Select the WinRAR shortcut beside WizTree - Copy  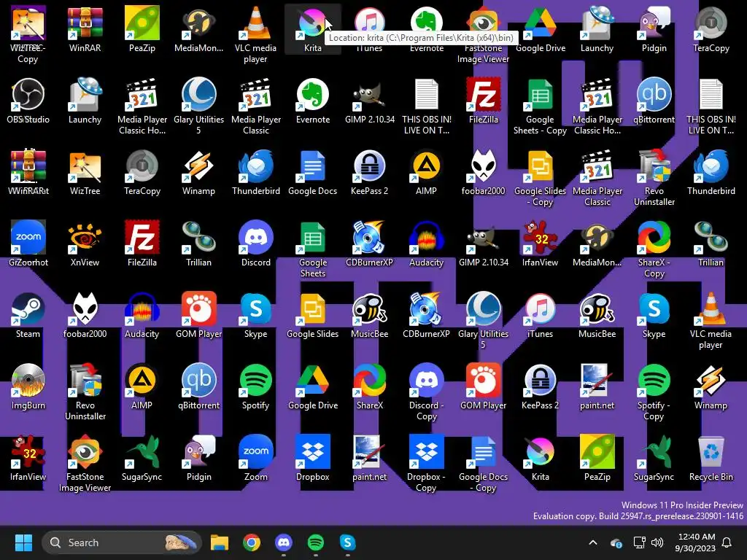(85, 29)
